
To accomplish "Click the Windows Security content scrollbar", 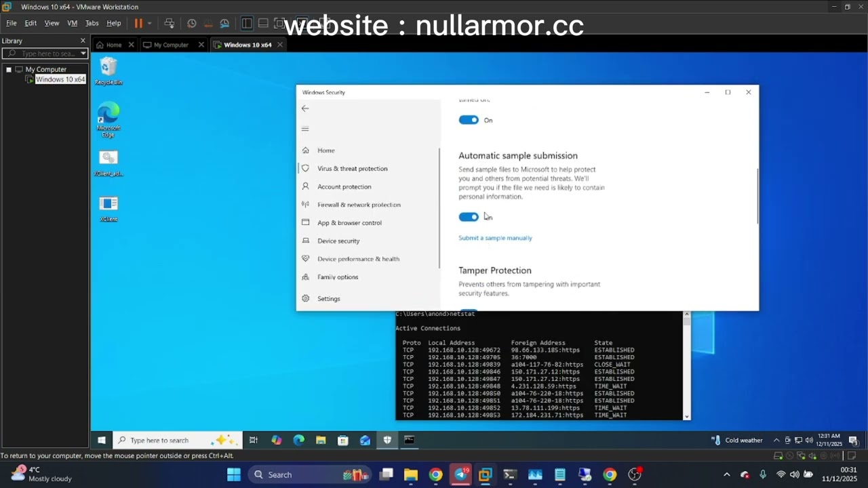I will [757, 196].
